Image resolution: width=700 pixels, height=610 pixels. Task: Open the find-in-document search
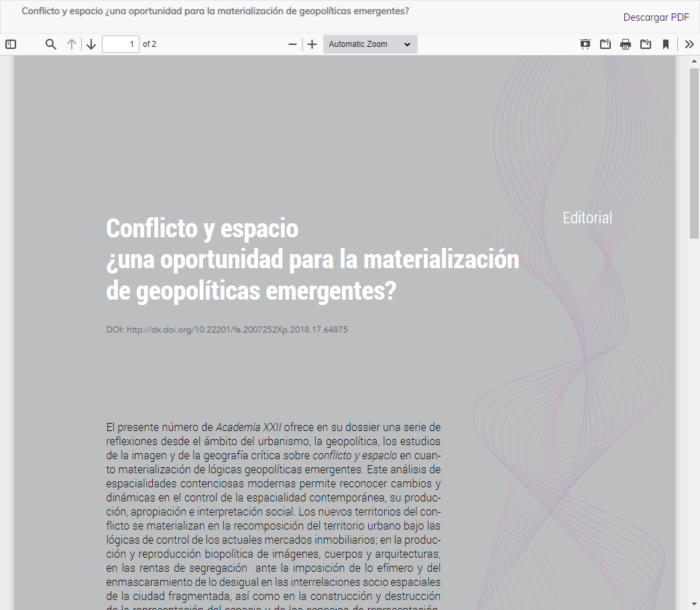pyautogui.click(x=51, y=44)
